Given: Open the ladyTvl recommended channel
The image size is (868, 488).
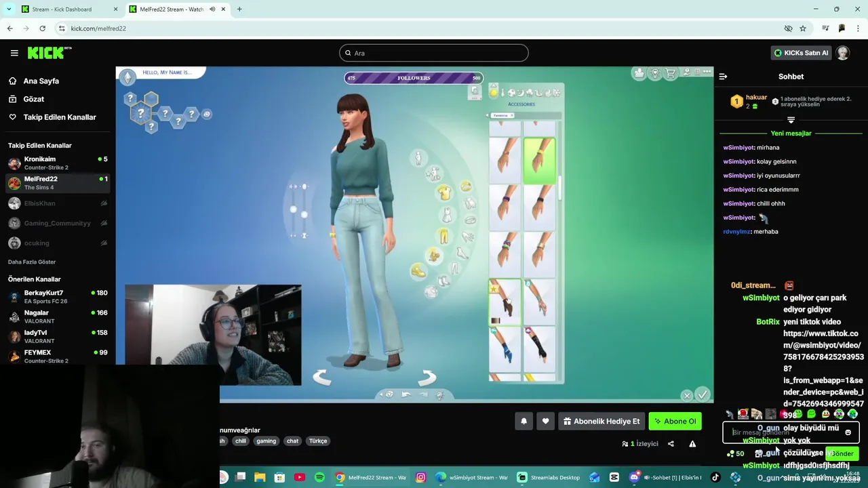Looking at the screenshot, I should (x=58, y=336).
